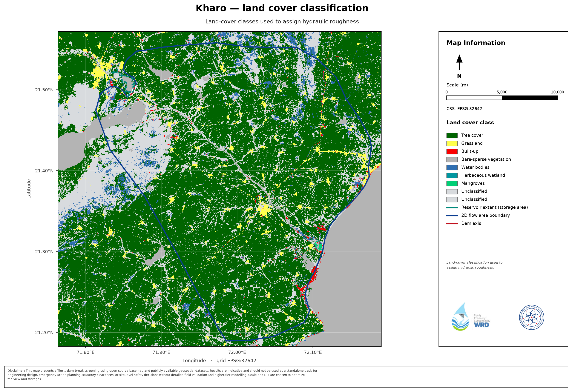
Task: Click the 'Map Information' heading
Action: (x=475, y=43)
